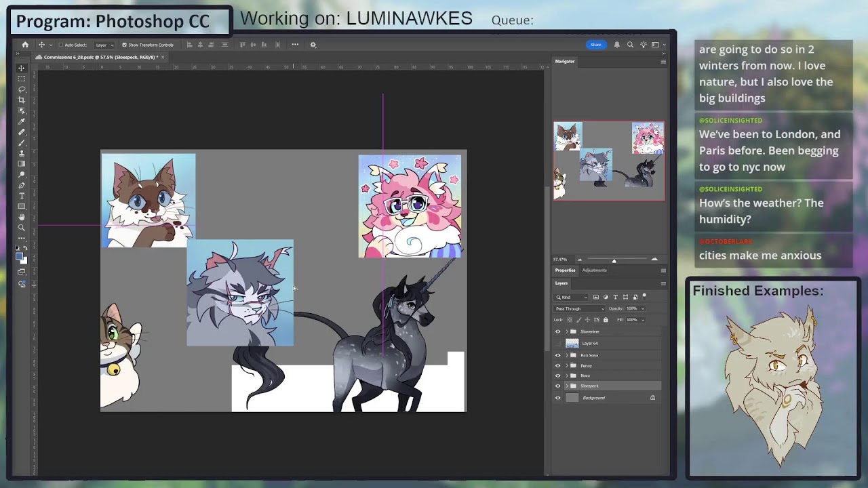Click the Navigator zoom out button
Image resolution: width=868 pixels, height=488 pixels.
(x=579, y=260)
